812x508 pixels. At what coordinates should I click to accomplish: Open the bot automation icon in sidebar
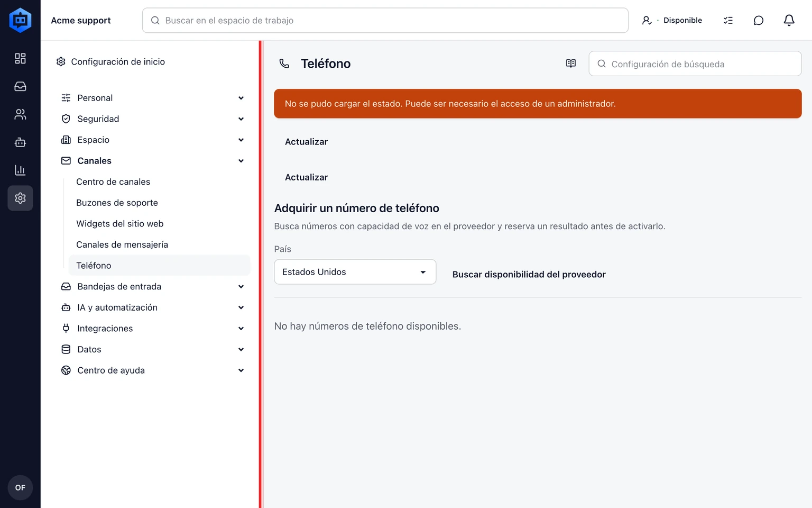click(x=20, y=142)
